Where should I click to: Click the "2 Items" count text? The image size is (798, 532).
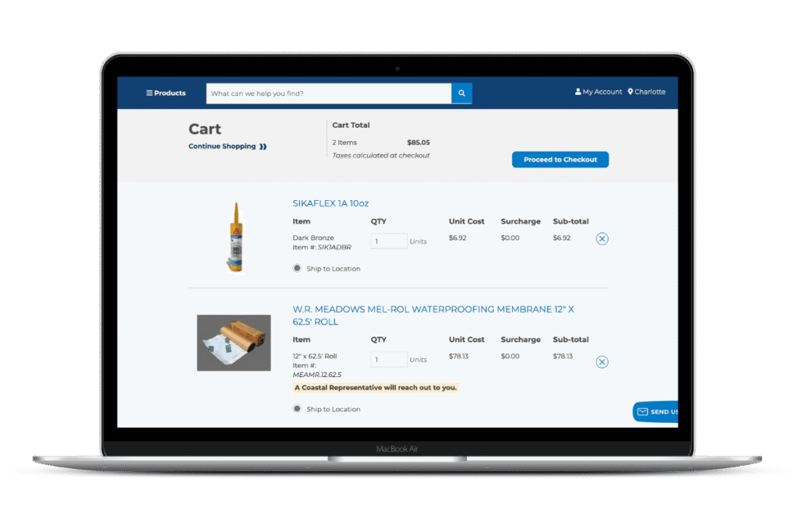(344, 143)
